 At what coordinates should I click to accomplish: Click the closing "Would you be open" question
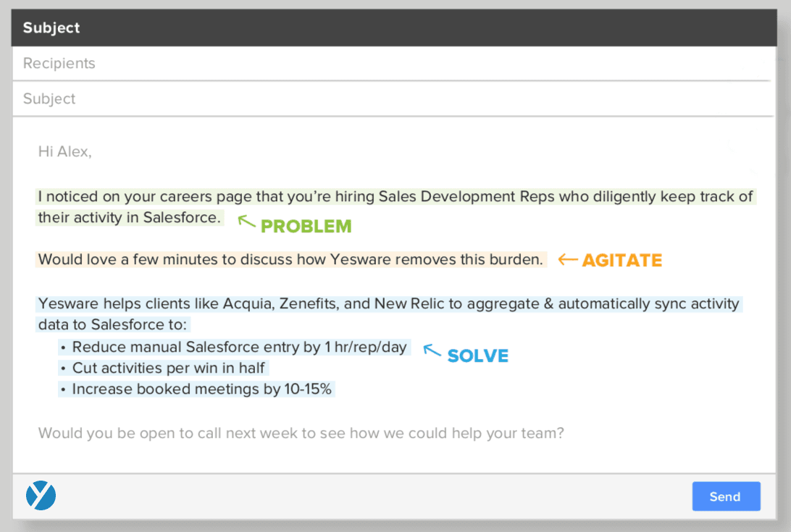coord(301,434)
